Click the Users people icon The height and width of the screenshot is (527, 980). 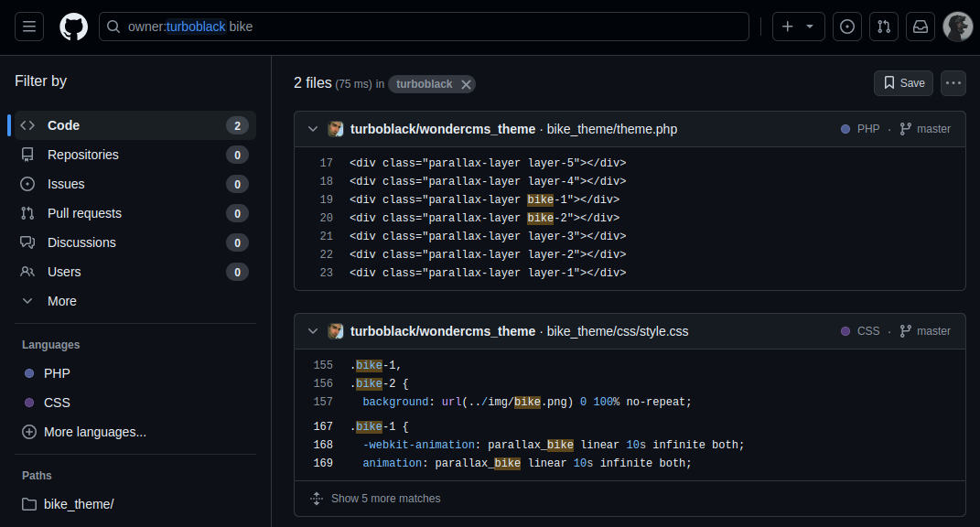(x=27, y=272)
